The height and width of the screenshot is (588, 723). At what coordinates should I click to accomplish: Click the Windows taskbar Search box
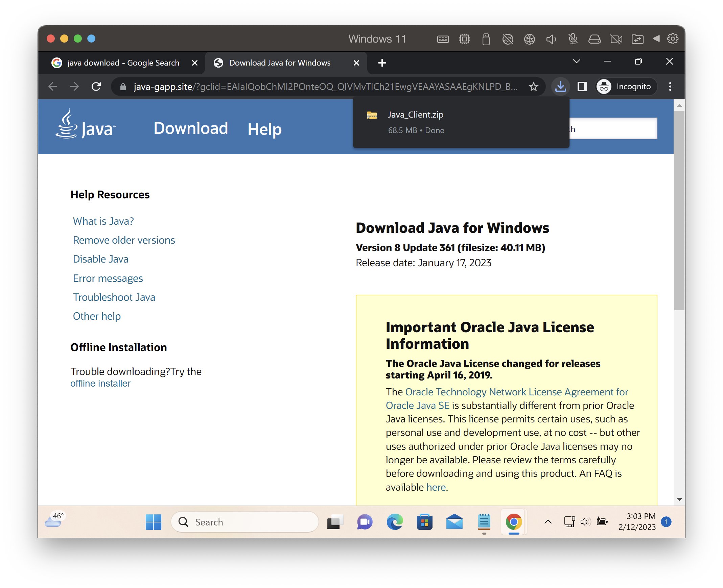pos(245,522)
